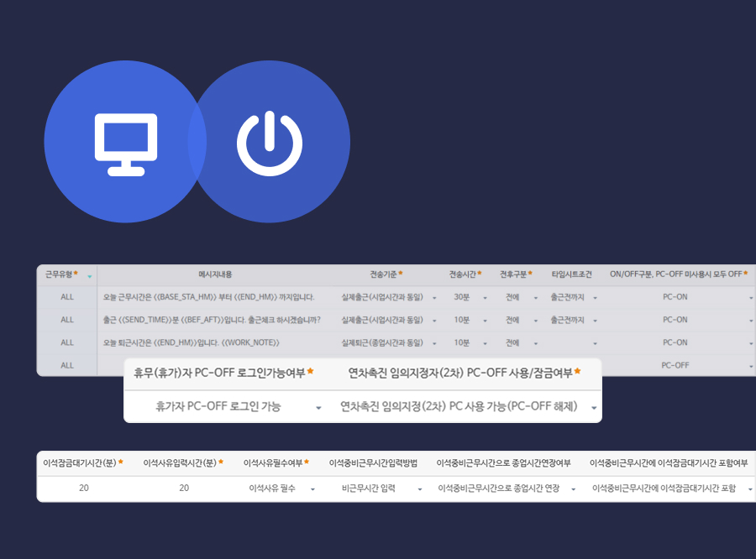Click the monitor display icon
Viewport: 756px width, 559px height.
tap(126, 143)
